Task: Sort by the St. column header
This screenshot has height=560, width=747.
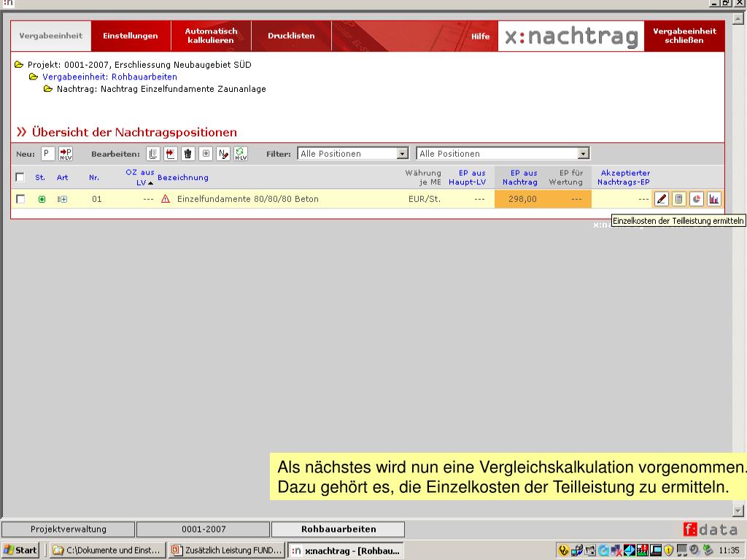Action: (40, 177)
